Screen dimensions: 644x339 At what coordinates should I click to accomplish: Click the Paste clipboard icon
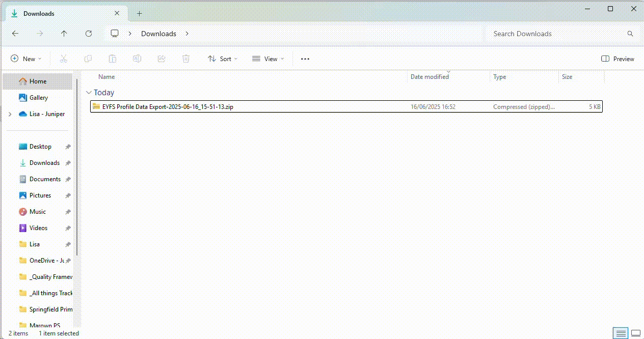pyautogui.click(x=113, y=59)
